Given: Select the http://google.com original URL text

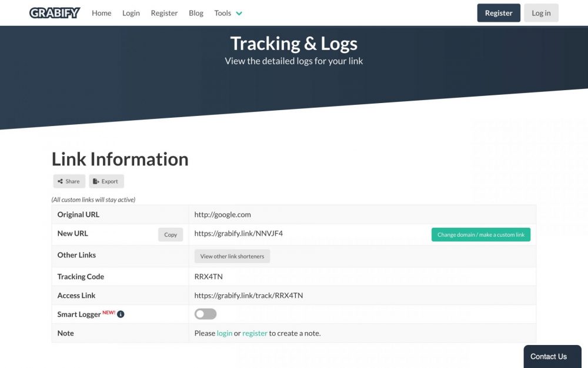Looking at the screenshot, I should click(x=222, y=214).
